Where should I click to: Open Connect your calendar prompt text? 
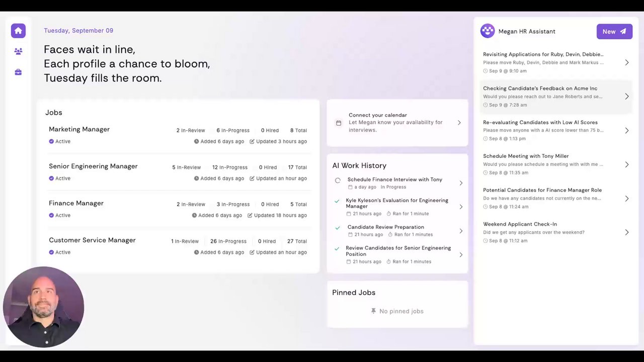(377, 115)
